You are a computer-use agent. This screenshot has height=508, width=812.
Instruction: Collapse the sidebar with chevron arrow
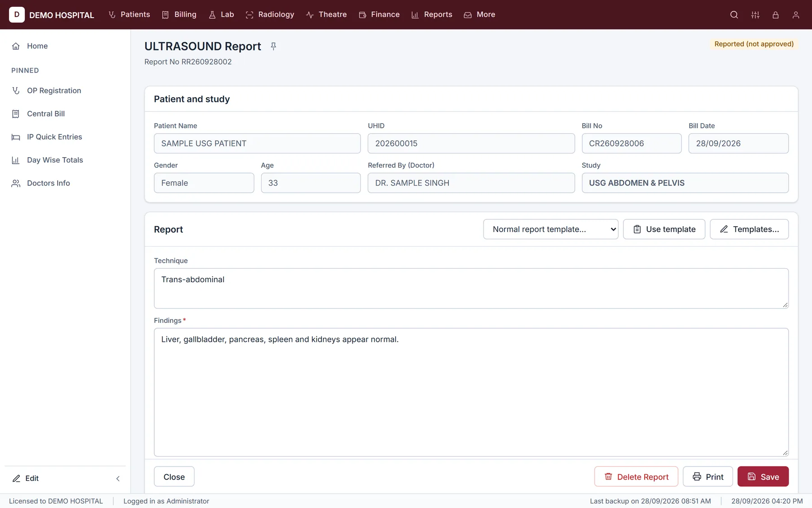click(118, 478)
